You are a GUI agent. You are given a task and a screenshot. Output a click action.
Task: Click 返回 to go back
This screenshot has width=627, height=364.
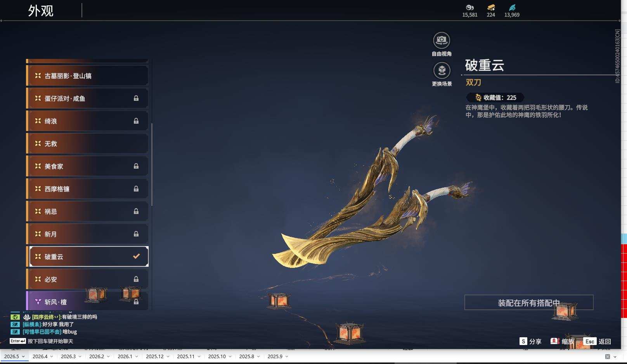click(604, 342)
